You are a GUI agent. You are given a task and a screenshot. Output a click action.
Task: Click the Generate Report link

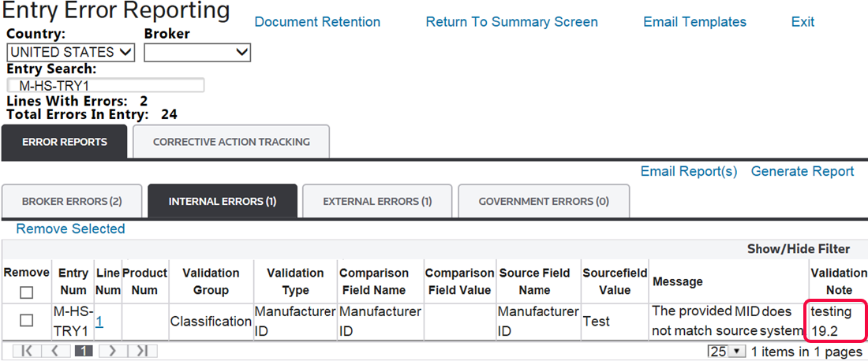pos(803,171)
